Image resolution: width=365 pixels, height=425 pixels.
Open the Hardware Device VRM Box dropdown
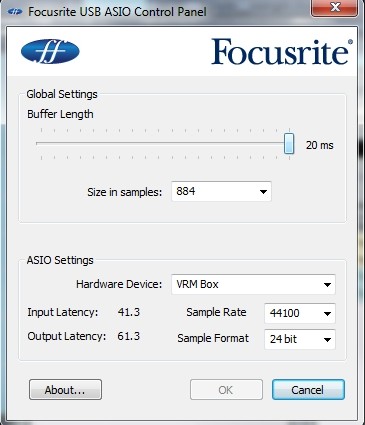(253, 284)
